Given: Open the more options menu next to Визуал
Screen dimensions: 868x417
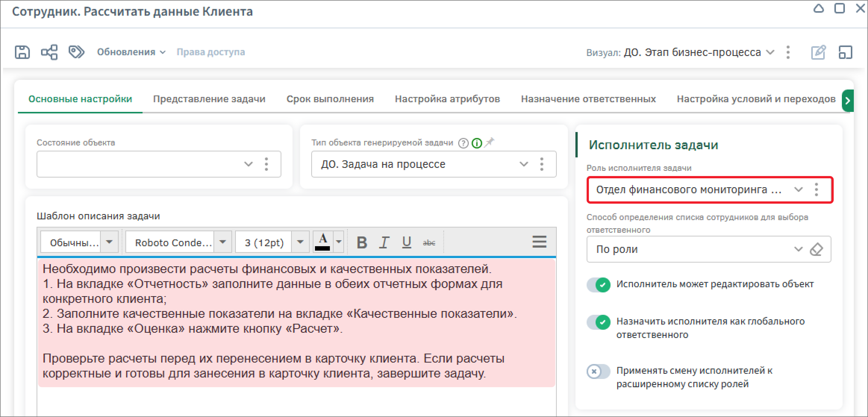Looking at the screenshot, I should [x=788, y=52].
